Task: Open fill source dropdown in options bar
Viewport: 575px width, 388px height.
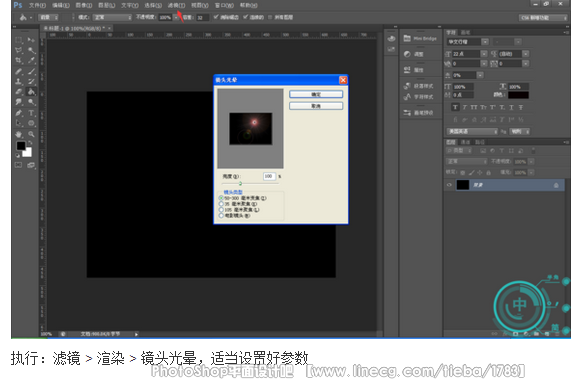Action: pos(49,18)
